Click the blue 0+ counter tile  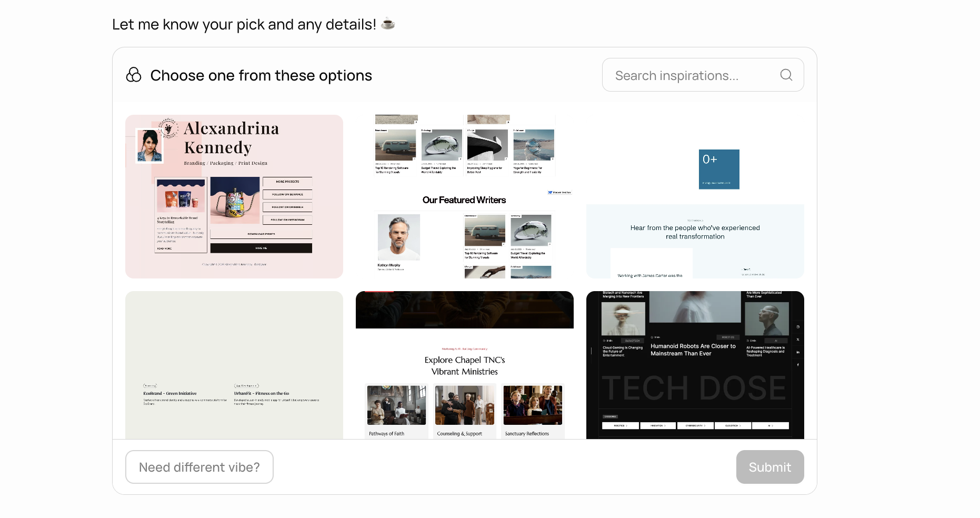719,170
